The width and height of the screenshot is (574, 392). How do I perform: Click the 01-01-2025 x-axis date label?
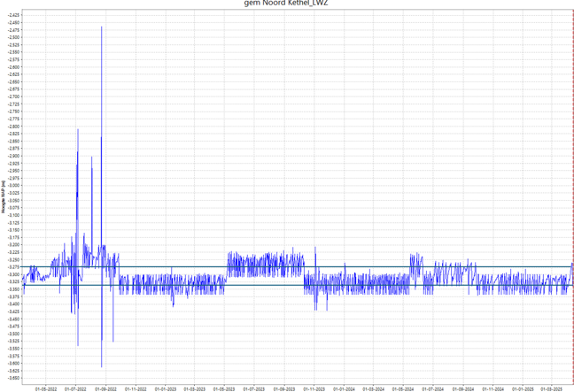523,388
